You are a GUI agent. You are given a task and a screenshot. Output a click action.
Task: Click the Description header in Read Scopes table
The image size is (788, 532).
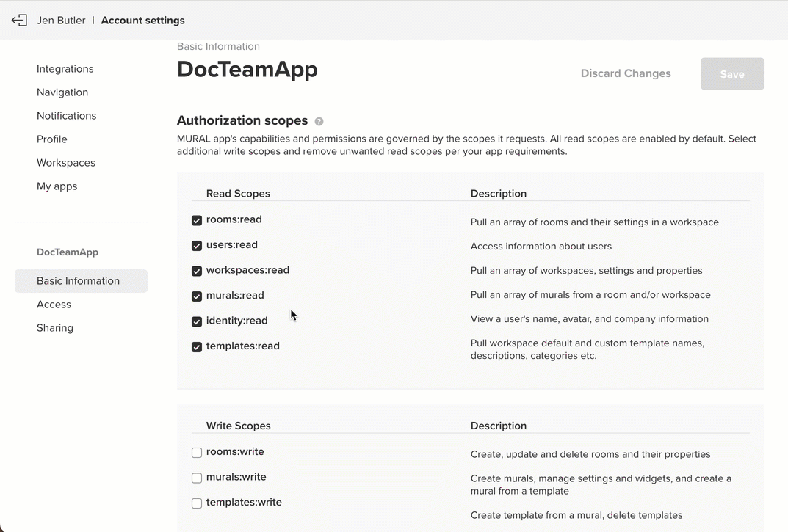tap(499, 194)
